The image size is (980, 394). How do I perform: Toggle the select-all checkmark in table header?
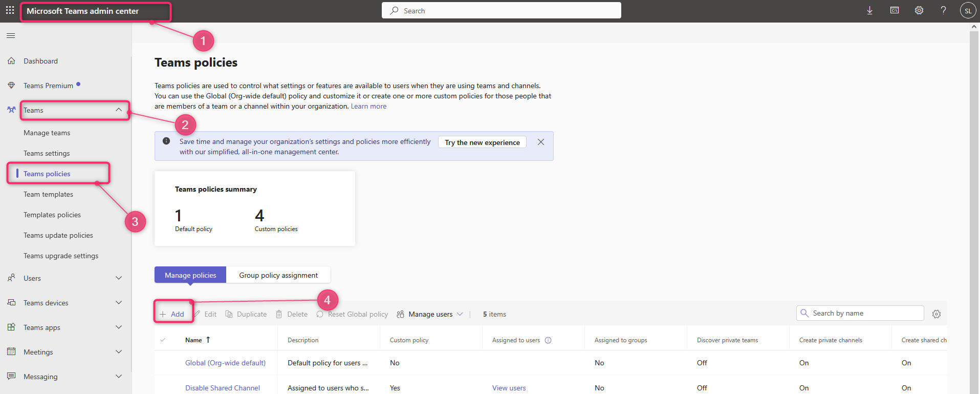(163, 340)
